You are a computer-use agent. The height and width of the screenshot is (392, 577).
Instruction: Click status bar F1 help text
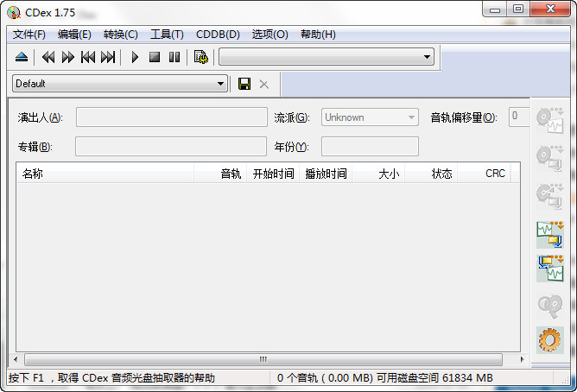pos(111,377)
